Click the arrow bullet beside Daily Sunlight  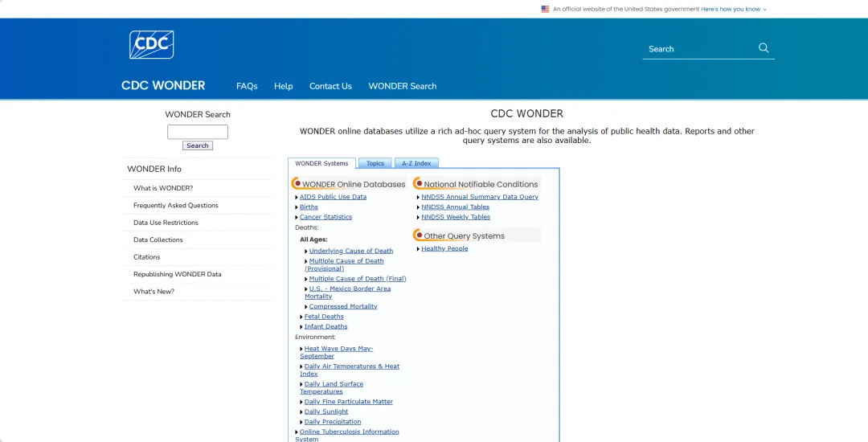pyautogui.click(x=301, y=411)
